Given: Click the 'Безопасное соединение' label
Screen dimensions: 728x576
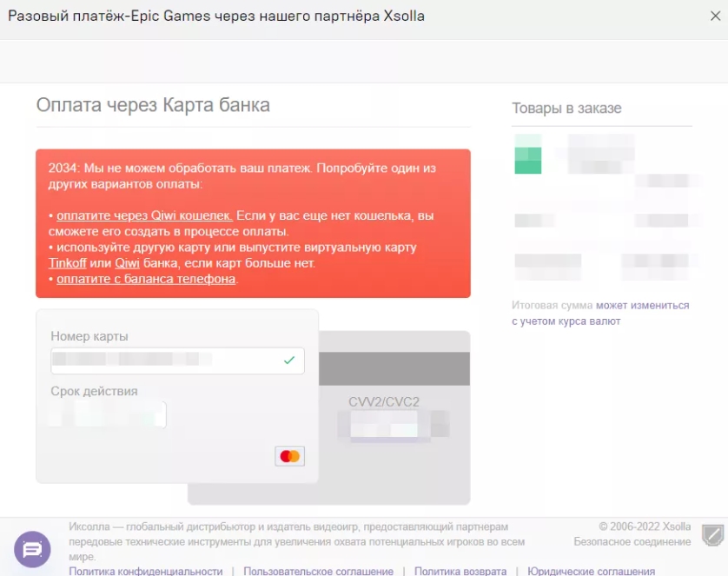Looking at the screenshot, I should pyautogui.click(x=632, y=542).
